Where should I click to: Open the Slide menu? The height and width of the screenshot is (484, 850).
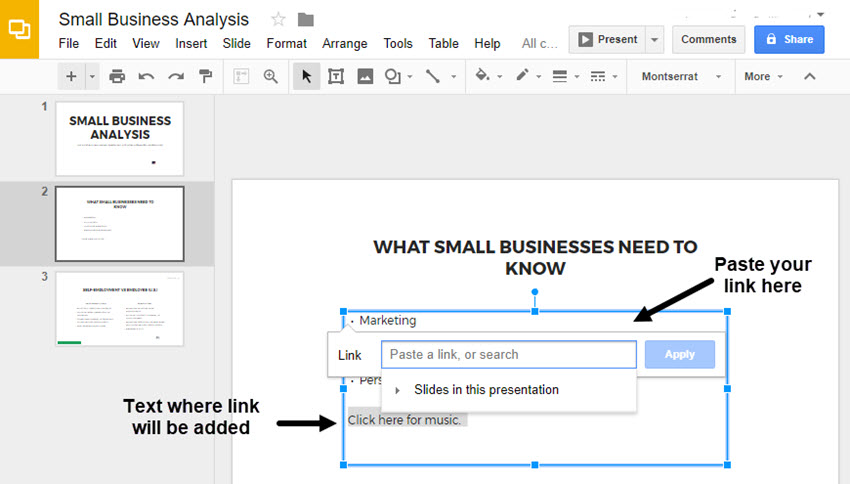(x=236, y=43)
